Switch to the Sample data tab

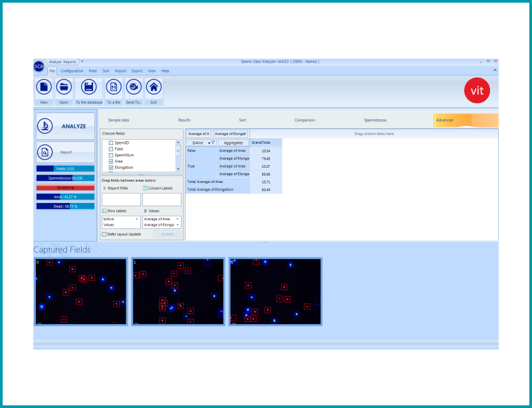[118, 120]
